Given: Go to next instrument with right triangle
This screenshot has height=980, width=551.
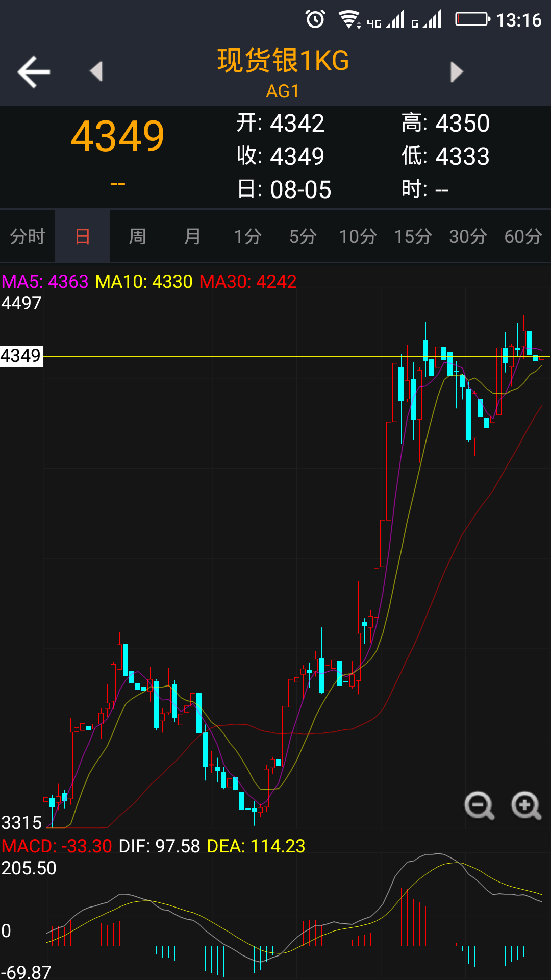Looking at the screenshot, I should pos(457,72).
